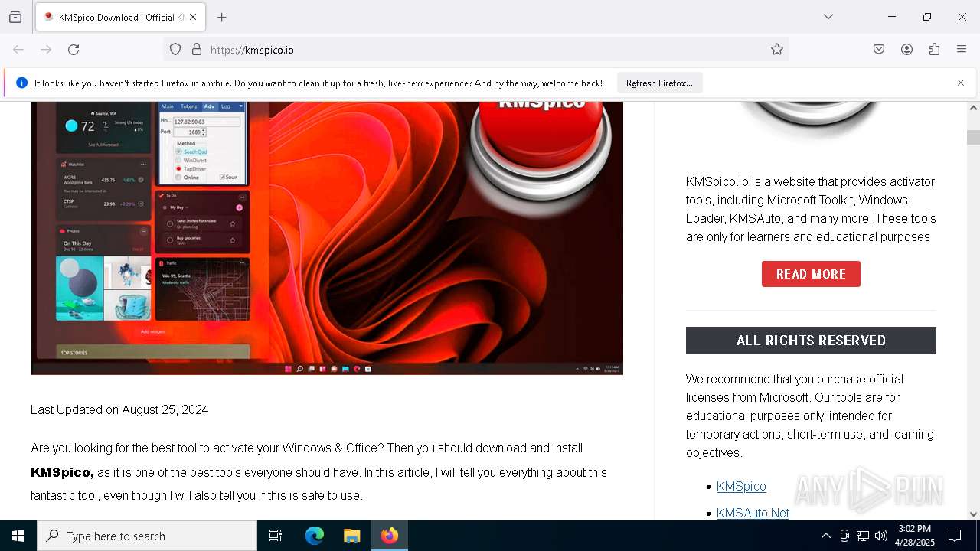Click the READ MORE button

tap(811, 274)
